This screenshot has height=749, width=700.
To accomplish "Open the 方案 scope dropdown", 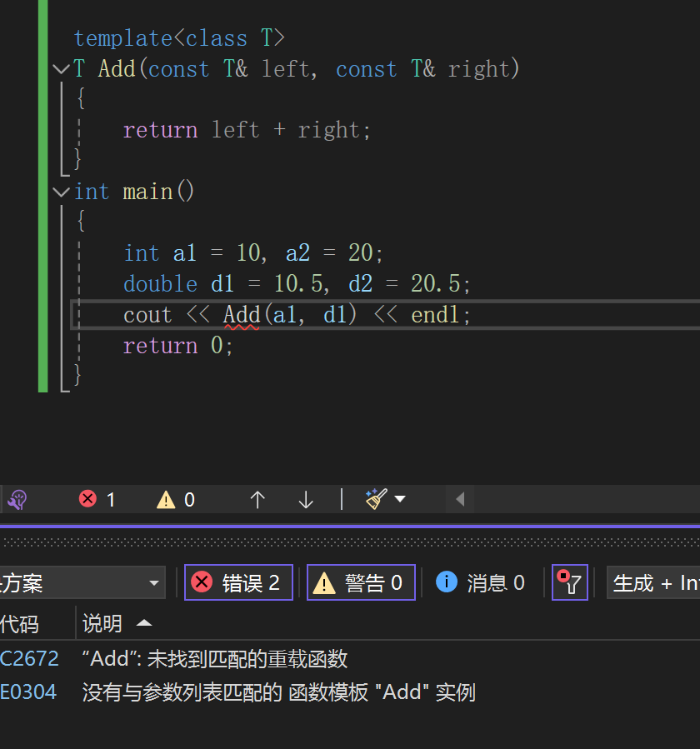I will 81,582.
